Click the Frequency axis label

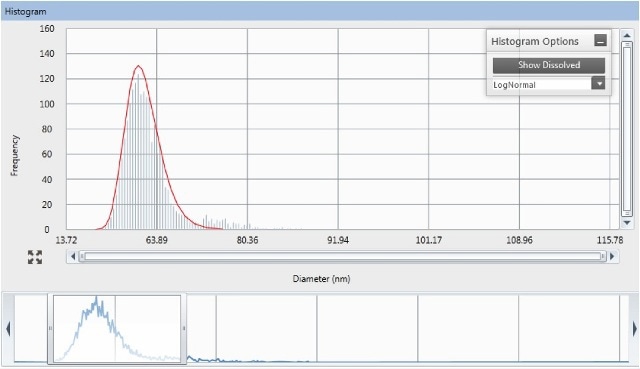coord(15,156)
